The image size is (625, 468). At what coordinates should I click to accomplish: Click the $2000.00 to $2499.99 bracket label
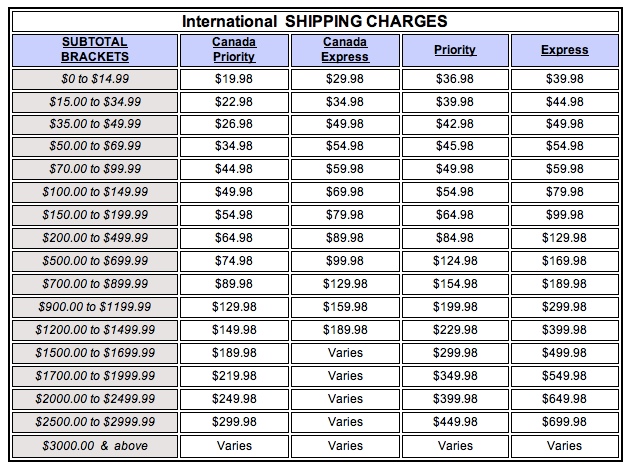94,399
